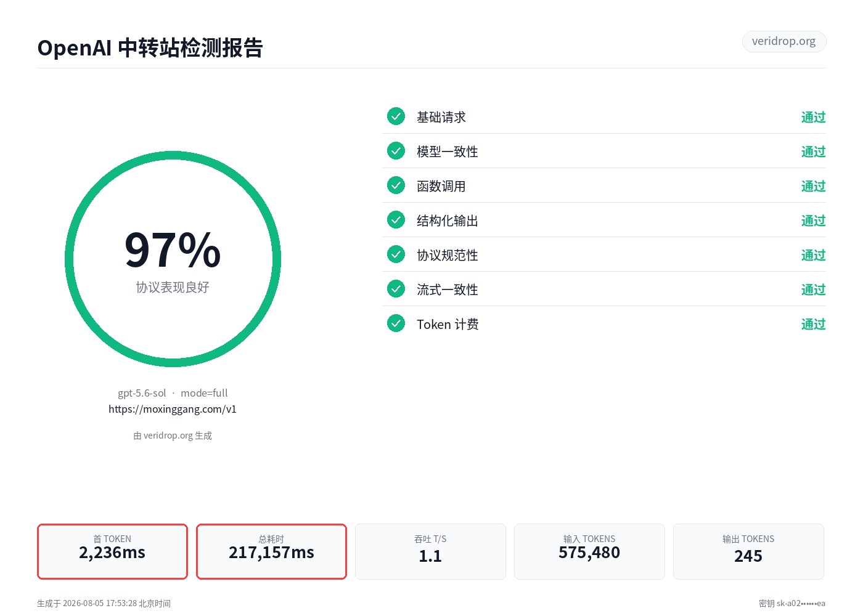Screen dimensions: 863x616
Task: Click the gpt-5.6-sol mode=full label
Action: [x=173, y=393]
